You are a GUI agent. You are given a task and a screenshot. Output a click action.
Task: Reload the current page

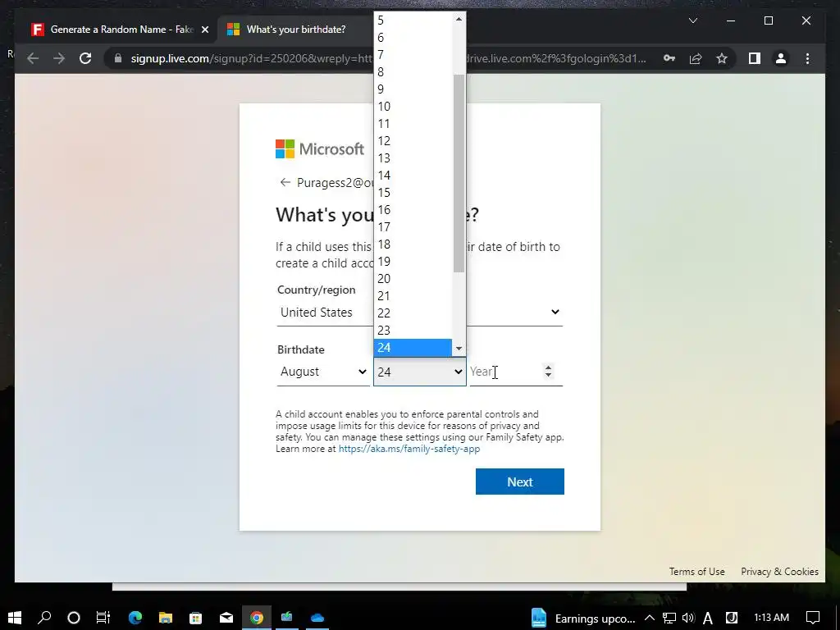coord(85,58)
